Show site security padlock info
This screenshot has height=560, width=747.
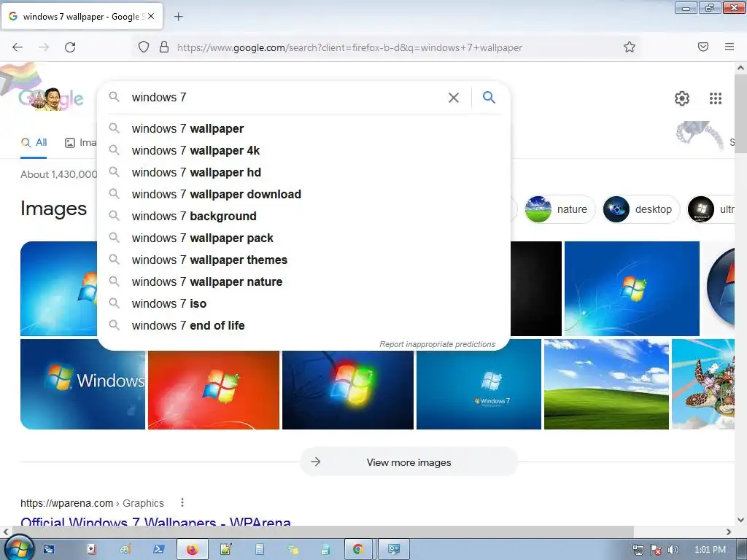pos(164,47)
